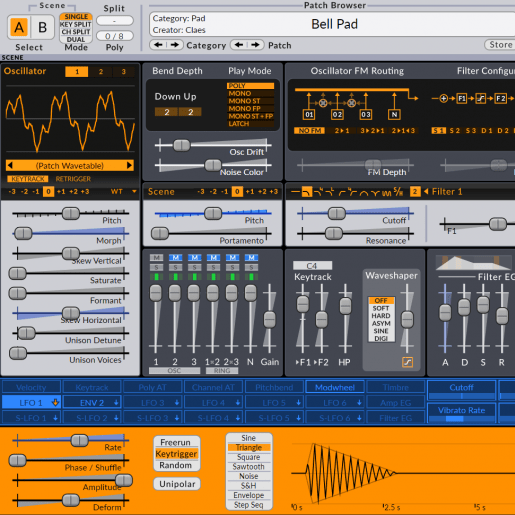
Task: Set oscillator octave to +1
Action: click(x=61, y=192)
